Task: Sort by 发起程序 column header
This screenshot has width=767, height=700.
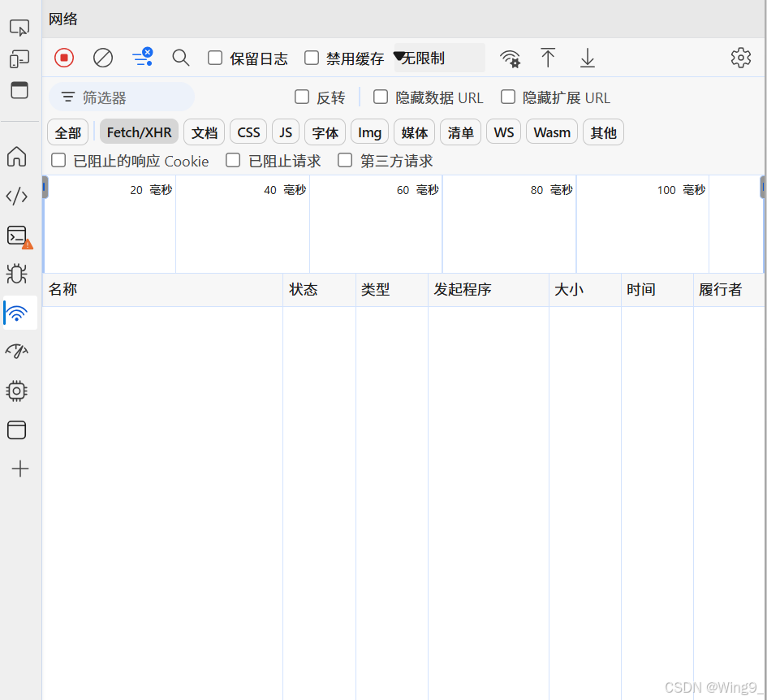Action: coord(489,289)
